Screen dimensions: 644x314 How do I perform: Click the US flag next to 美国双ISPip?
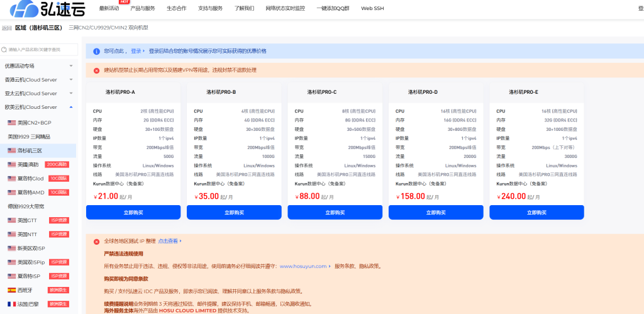11,262
